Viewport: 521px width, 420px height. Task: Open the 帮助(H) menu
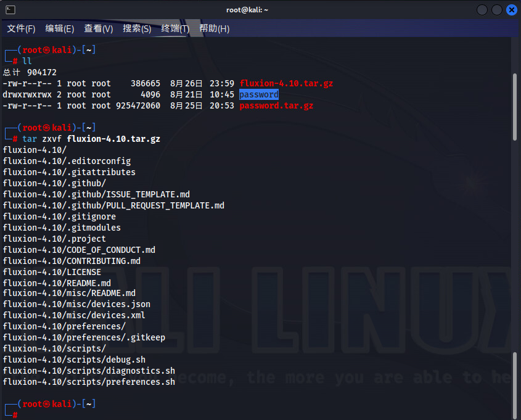tap(215, 28)
